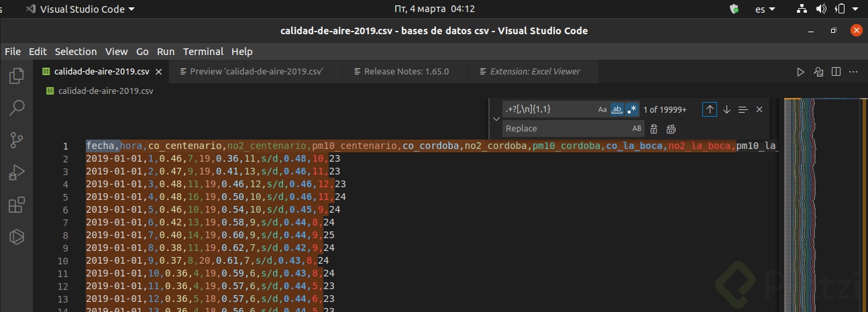Toggle Find in Selection
Viewport: 868px width, 312px height.
pos(743,109)
